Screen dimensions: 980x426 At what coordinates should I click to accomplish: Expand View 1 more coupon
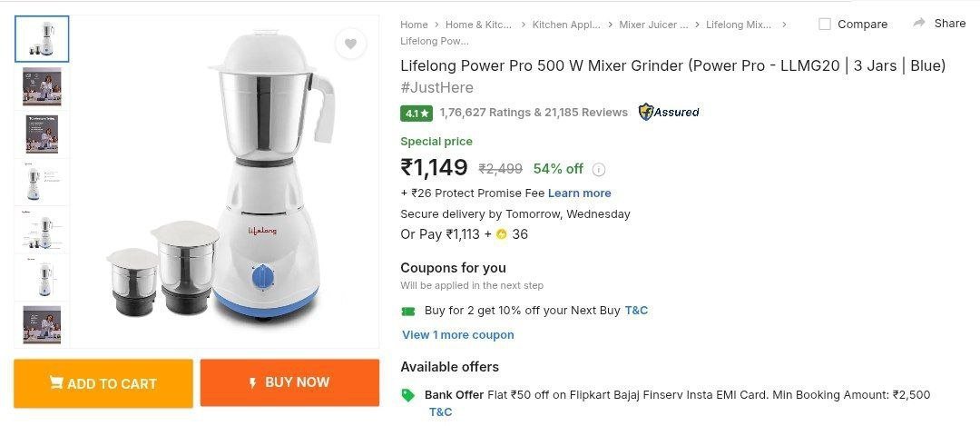coord(457,334)
